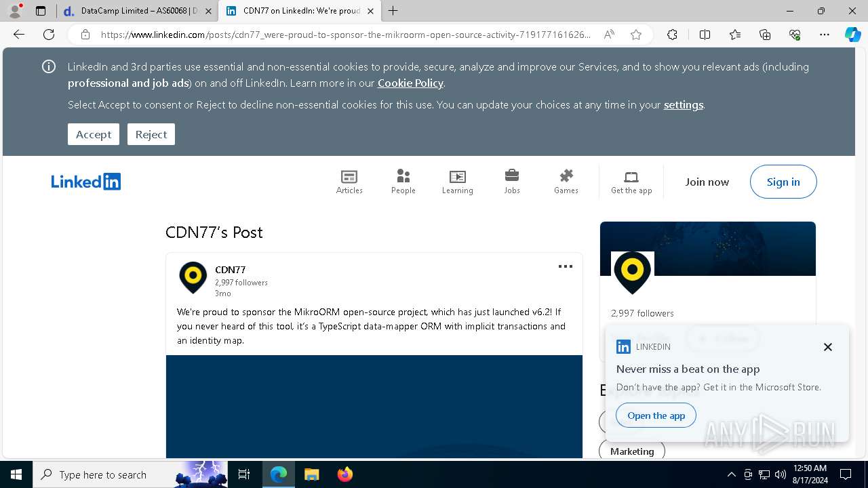
Task: Add this page to favorites star
Action: pos(636,35)
